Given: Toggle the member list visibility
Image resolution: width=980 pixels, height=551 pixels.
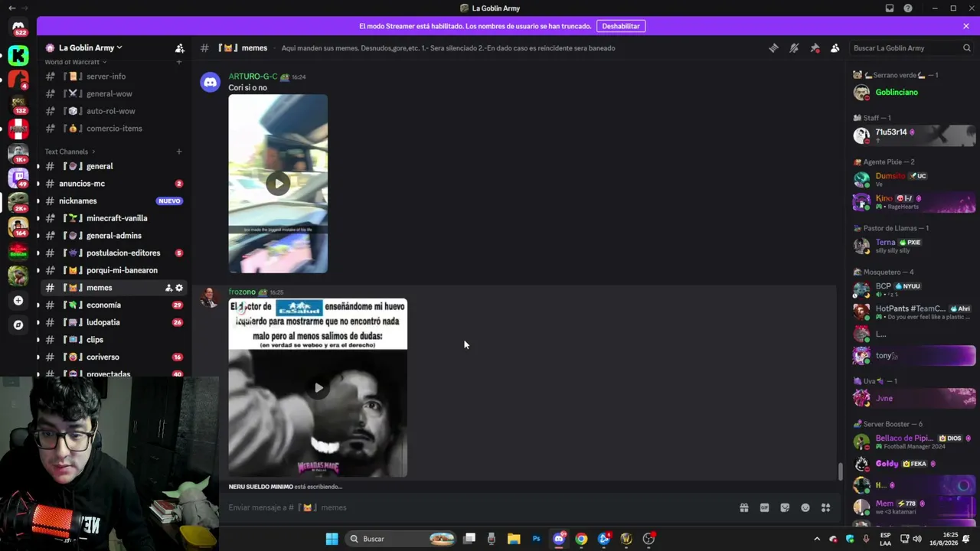Looking at the screenshot, I should [835, 47].
